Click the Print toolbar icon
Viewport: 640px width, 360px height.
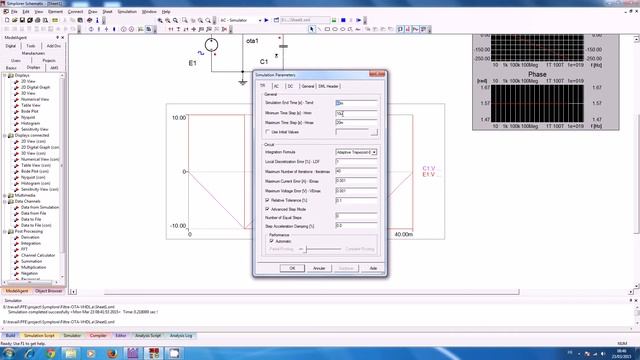click(x=38, y=20)
